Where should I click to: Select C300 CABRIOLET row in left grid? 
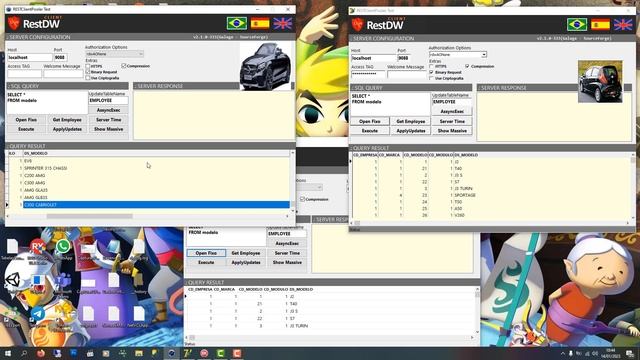pos(156,204)
